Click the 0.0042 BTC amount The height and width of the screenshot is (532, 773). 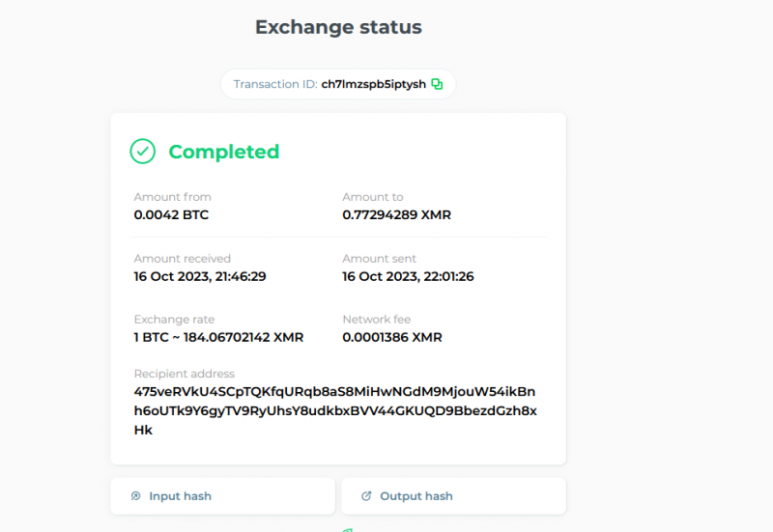tap(171, 214)
